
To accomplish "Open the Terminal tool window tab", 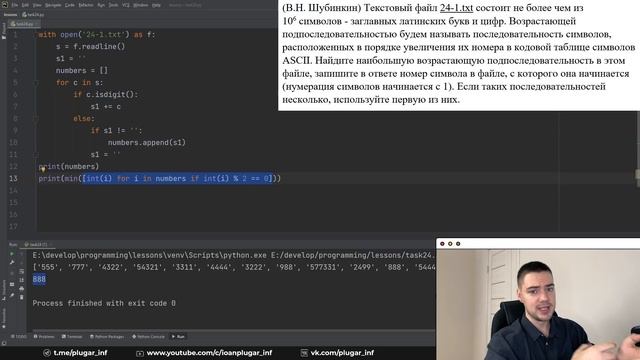I will pos(72,337).
